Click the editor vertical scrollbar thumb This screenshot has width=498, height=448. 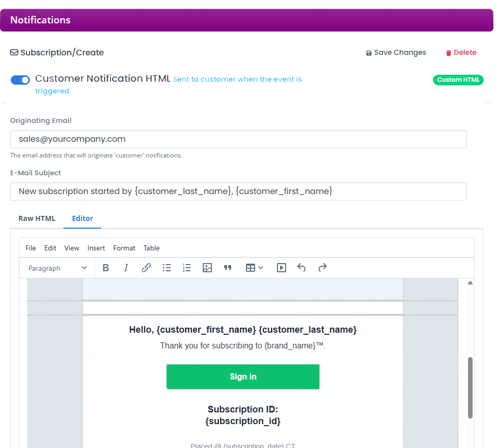(470, 388)
